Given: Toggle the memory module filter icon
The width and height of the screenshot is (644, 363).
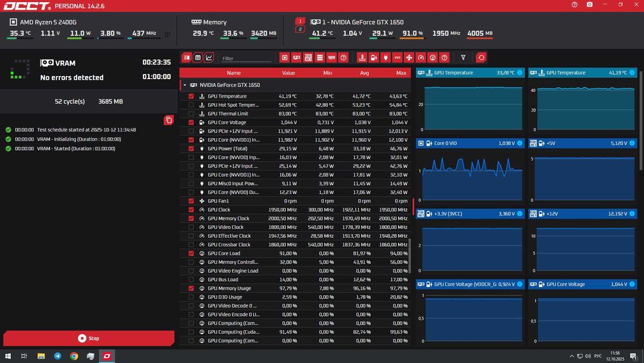Looking at the screenshot, I should 332,57.
